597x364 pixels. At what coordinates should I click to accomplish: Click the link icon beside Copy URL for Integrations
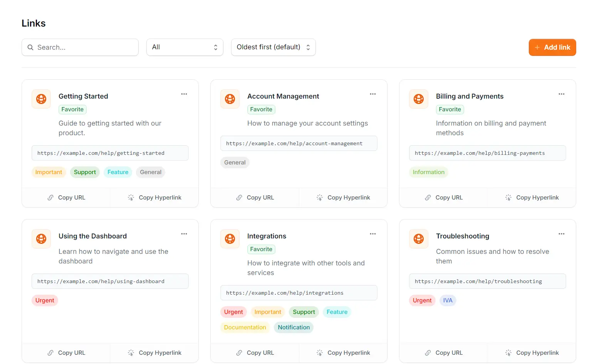coord(239,353)
